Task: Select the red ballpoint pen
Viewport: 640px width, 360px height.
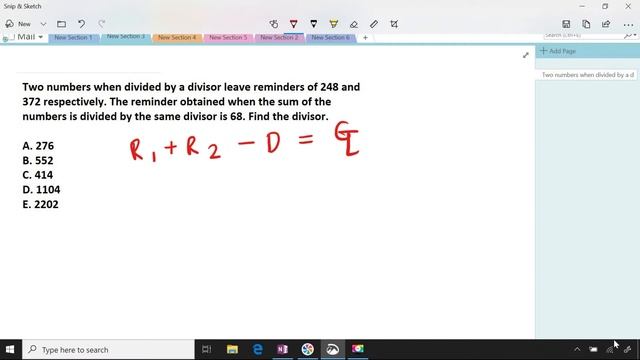Action: (x=293, y=24)
